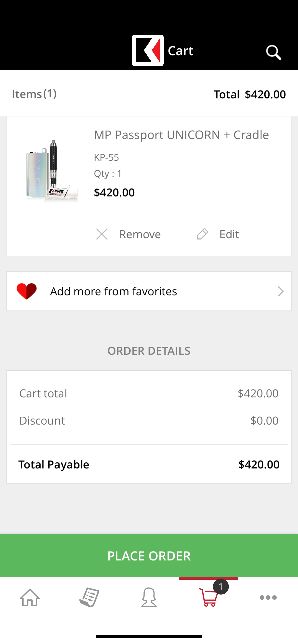Expand the favorites chevron arrow
Image resolution: width=298 pixels, height=644 pixels.
coord(281,291)
